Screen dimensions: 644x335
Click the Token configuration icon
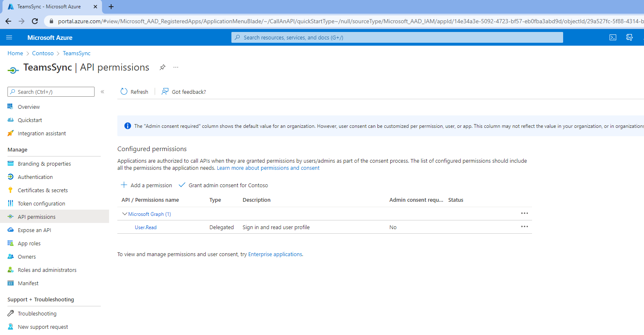(x=10, y=203)
